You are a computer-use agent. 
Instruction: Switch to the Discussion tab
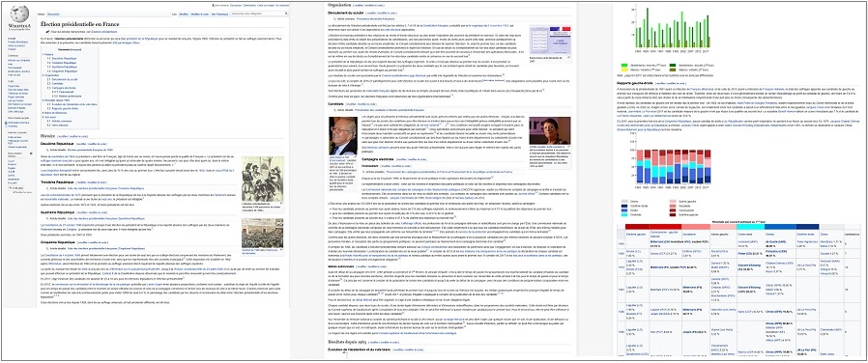(54, 14)
